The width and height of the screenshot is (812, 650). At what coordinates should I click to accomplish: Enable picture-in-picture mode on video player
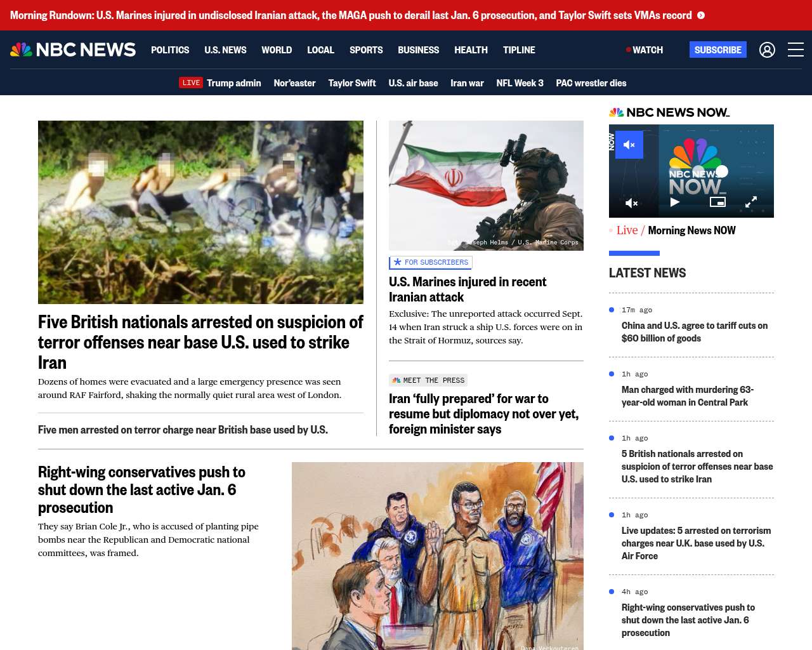[717, 202]
